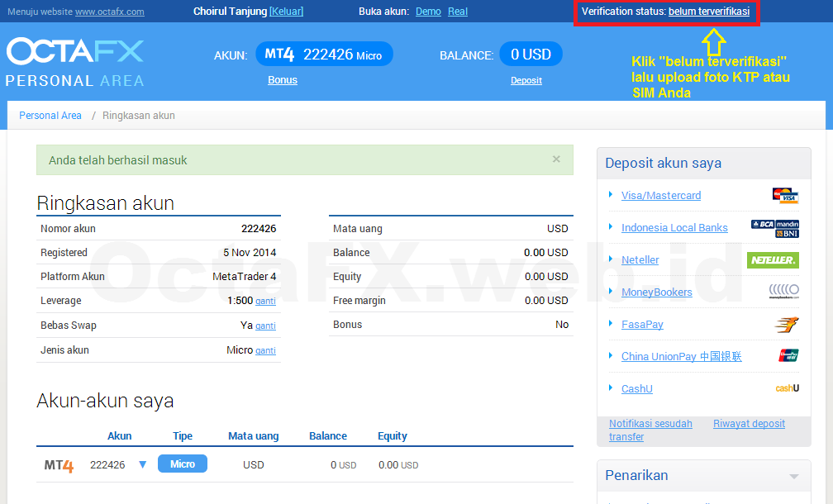Click 'belum terverifikasi' verification status link

coord(709,11)
